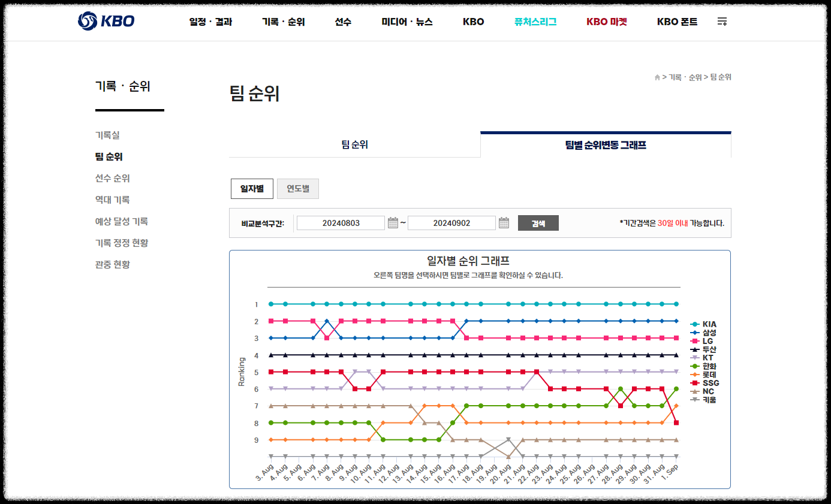Open the full site menu hamburger icon
This screenshot has height=504, width=831.
click(722, 22)
